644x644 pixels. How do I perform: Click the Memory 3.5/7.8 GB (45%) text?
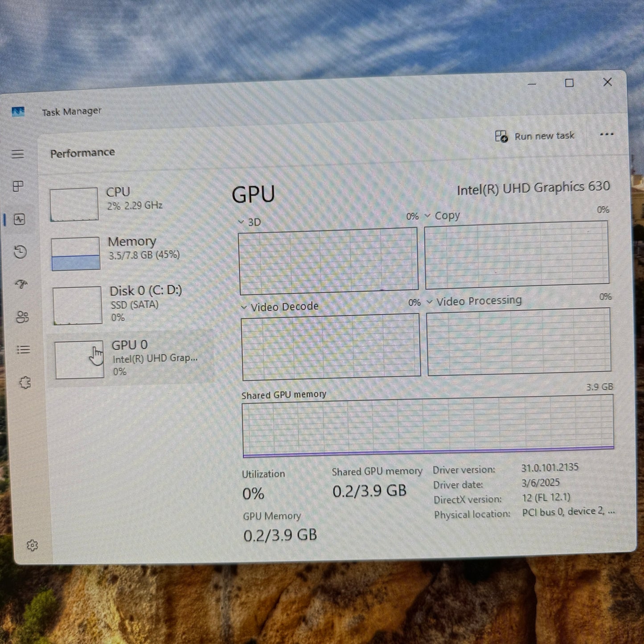144,255
